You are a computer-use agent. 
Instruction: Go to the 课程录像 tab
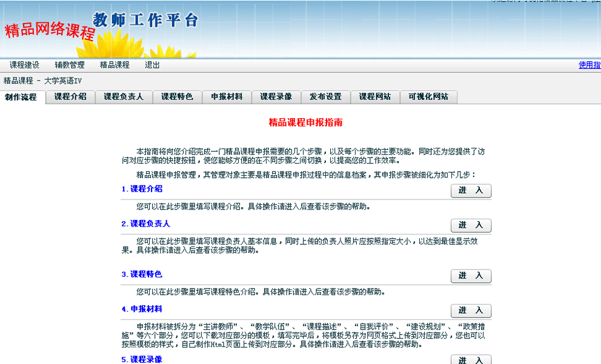click(276, 97)
